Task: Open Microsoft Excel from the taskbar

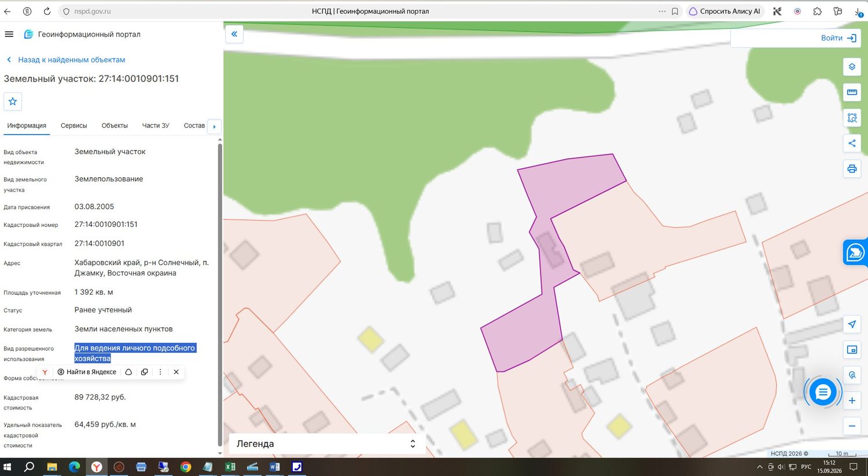Action: point(230,467)
